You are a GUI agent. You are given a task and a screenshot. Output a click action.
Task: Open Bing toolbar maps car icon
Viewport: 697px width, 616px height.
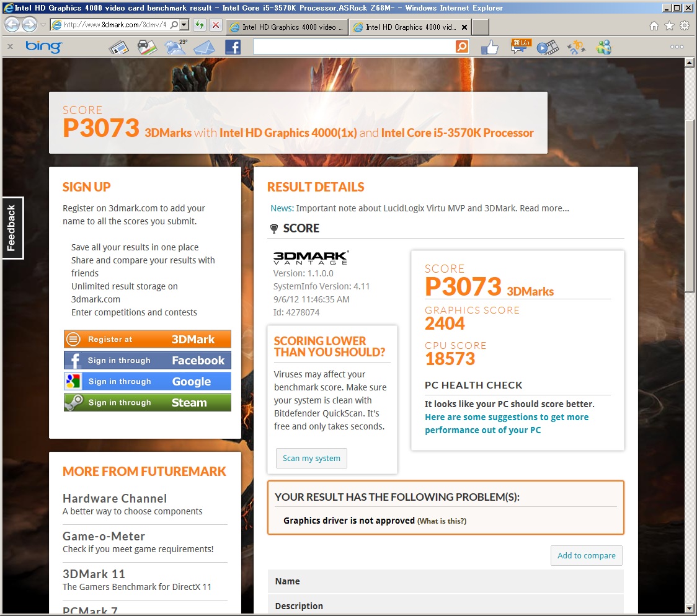coord(147,47)
